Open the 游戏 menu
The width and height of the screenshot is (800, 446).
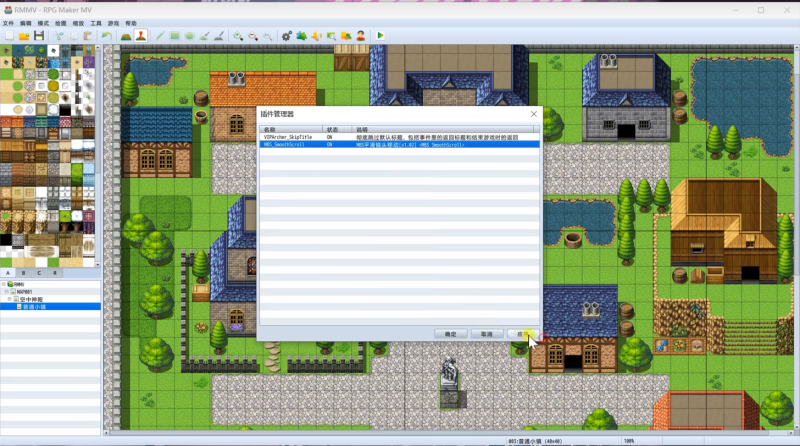coord(113,23)
